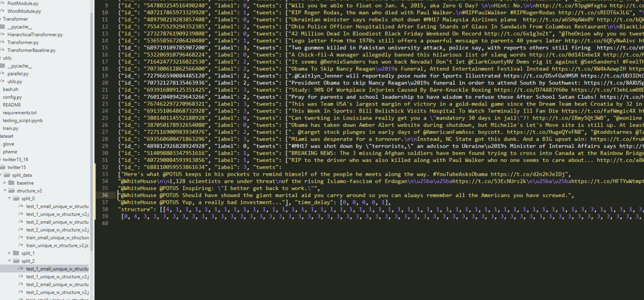Viewport: 644px width, 300px height.
Task: Collapse the split_2 folder
Action: click(10, 261)
